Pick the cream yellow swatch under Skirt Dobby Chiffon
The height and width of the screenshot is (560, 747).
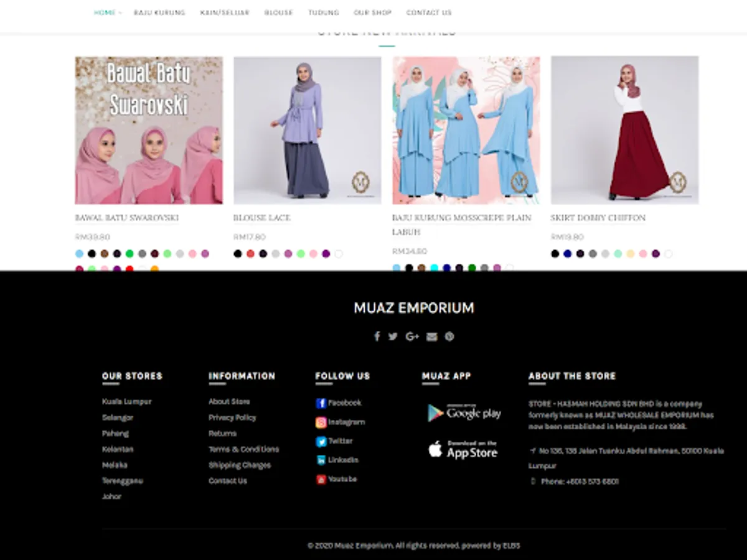coord(631,254)
